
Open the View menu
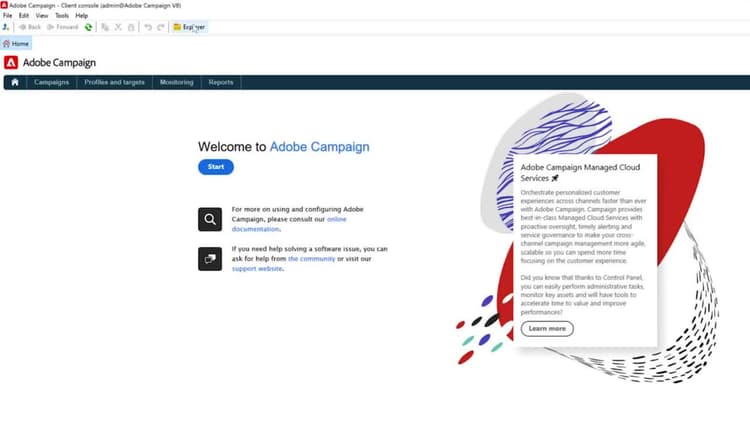pos(42,15)
